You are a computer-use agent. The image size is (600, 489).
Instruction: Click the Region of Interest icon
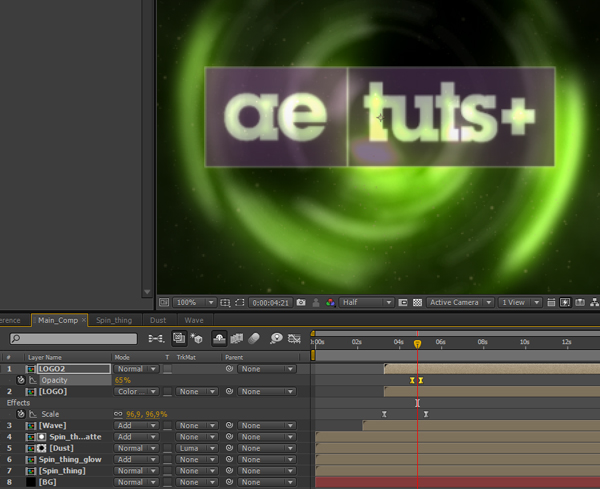[x=403, y=303]
